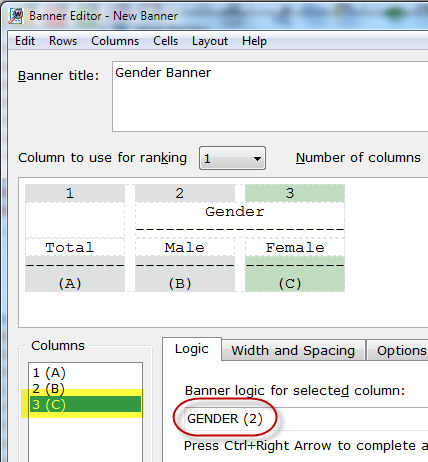The width and height of the screenshot is (428, 462).
Task: Open the Help menu
Action: pos(254,41)
